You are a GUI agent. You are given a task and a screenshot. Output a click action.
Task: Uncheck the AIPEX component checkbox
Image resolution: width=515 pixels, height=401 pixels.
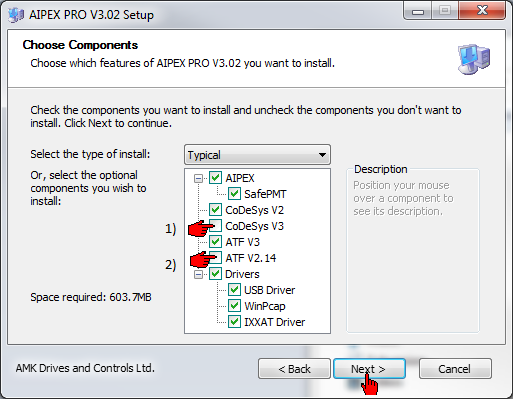(215, 178)
